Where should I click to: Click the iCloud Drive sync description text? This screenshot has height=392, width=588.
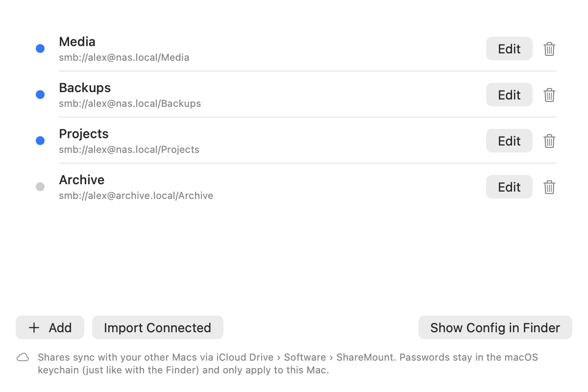[288, 364]
